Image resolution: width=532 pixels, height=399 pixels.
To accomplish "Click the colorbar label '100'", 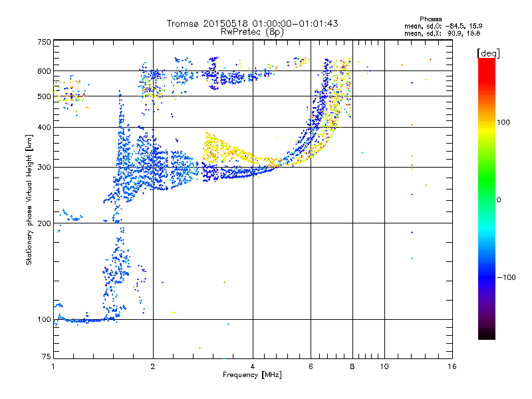I will 503,122.
